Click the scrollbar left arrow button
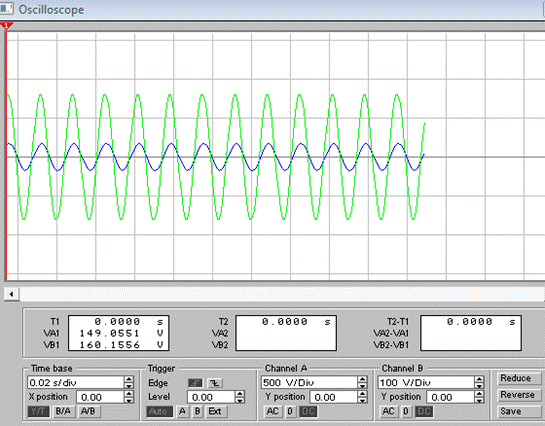 click(11, 294)
